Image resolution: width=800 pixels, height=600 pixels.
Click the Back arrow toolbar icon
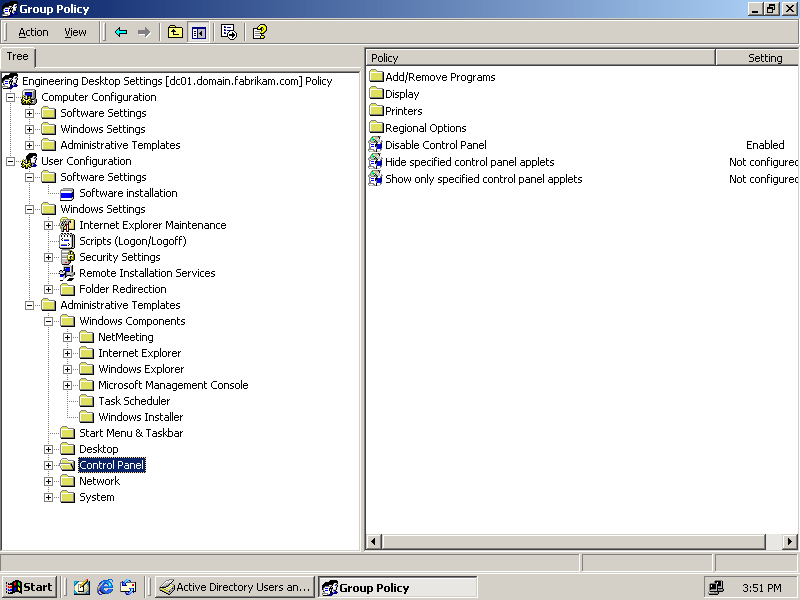121,32
